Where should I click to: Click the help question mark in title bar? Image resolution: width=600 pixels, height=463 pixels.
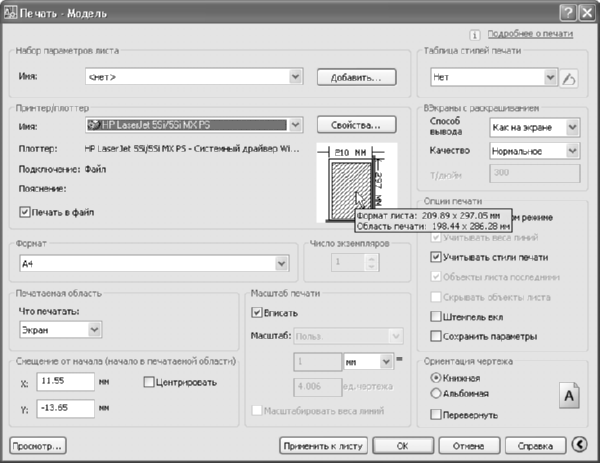tap(568, 13)
